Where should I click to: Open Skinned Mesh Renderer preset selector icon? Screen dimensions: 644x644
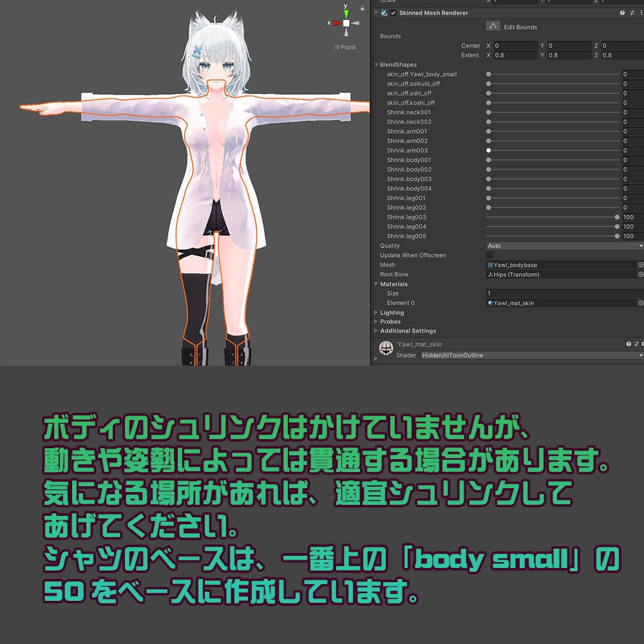(632, 13)
